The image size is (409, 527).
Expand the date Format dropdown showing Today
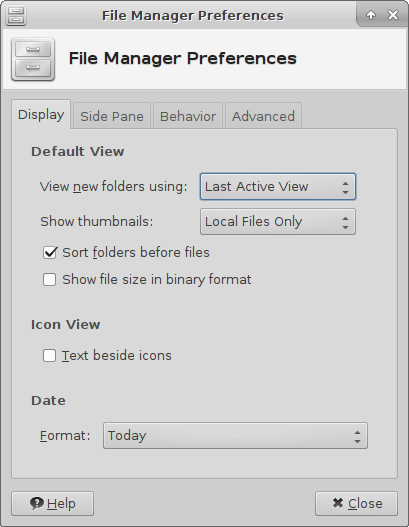tap(235, 436)
